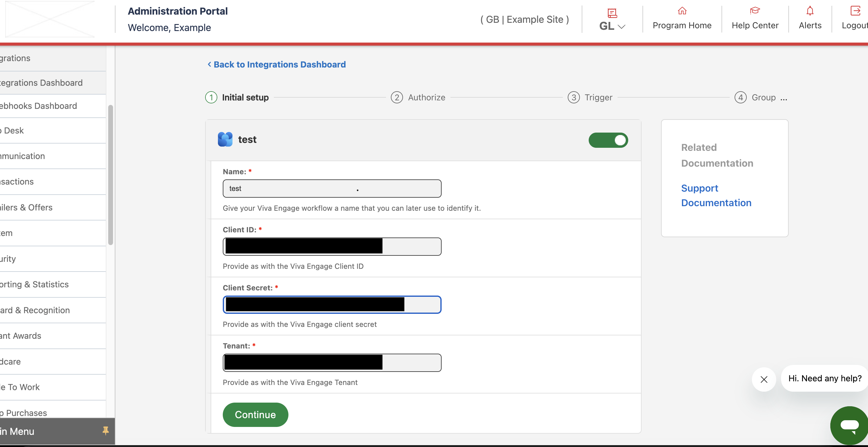The image size is (868, 447).
Task: Go to step 4 Group
Action: (x=755, y=97)
